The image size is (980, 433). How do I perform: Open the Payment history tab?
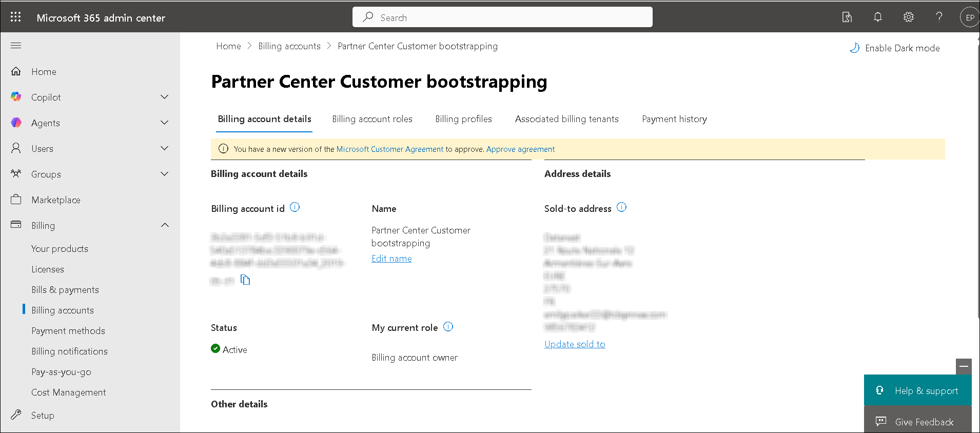pos(674,119)
